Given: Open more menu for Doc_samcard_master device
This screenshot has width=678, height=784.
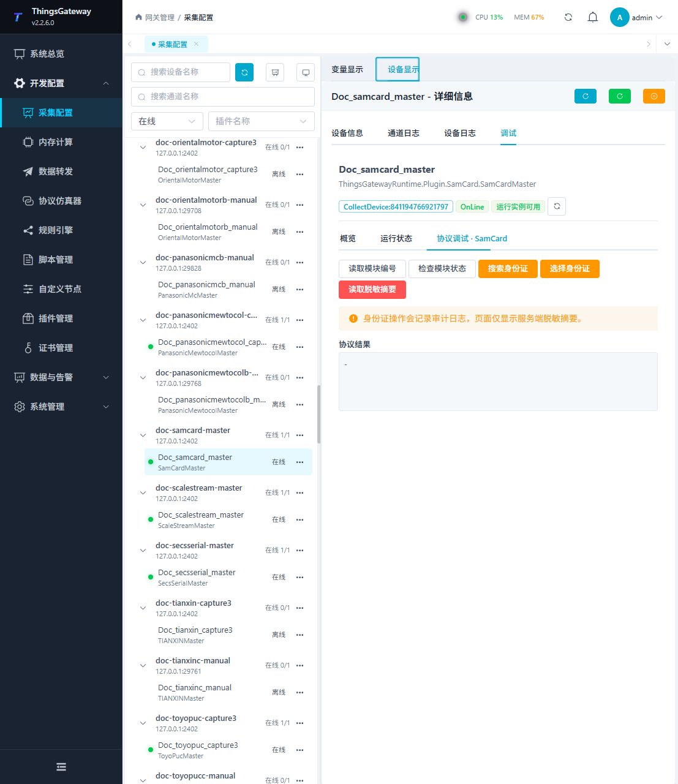Looking at the screenshot, I should click(299, 462).
